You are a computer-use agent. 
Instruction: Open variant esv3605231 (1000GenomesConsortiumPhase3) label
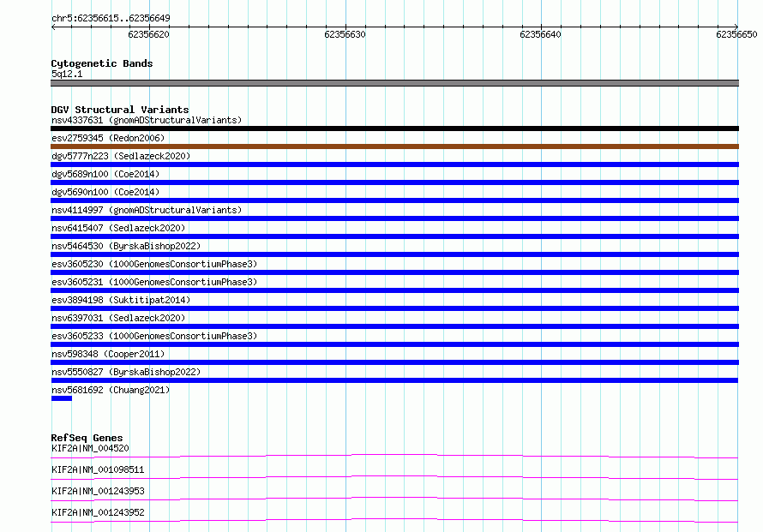154,282
